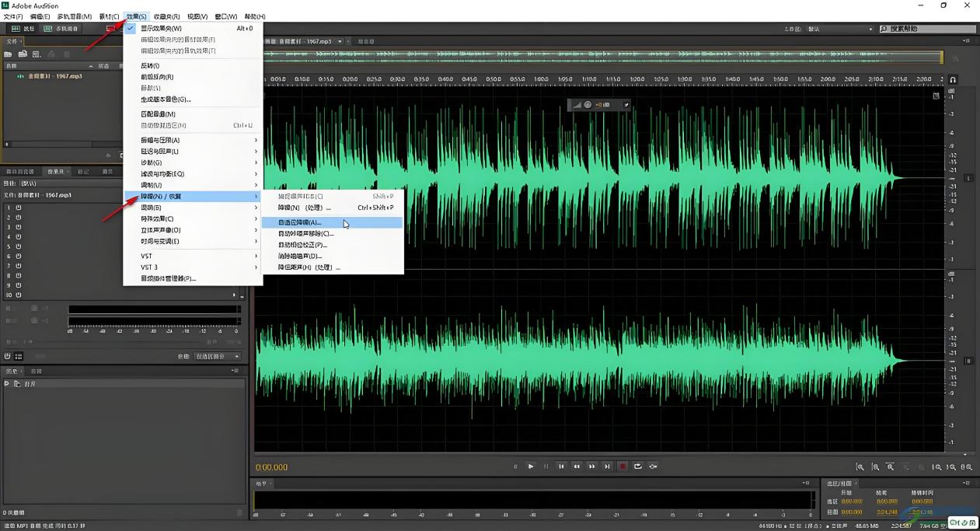Click the Rewind transport button

tap(577, 466)
